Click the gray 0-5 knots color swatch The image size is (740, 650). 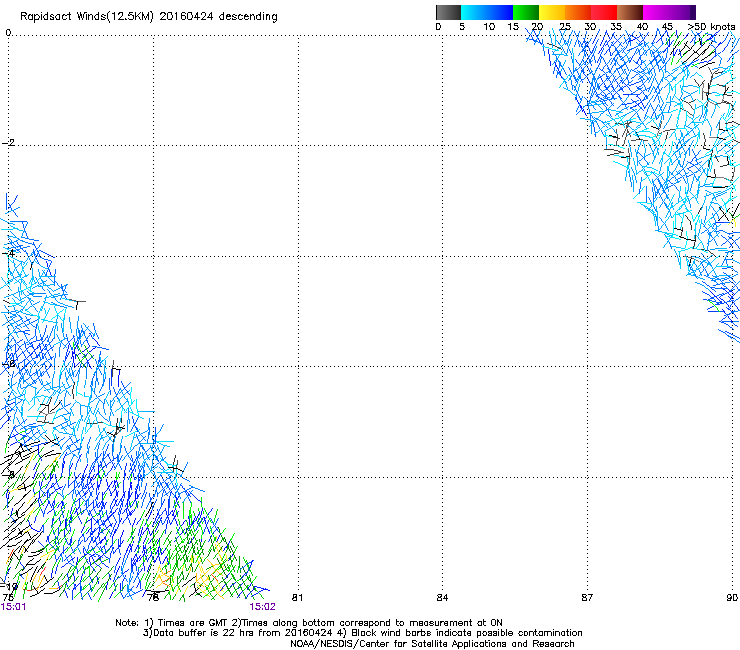pos(448,12)
